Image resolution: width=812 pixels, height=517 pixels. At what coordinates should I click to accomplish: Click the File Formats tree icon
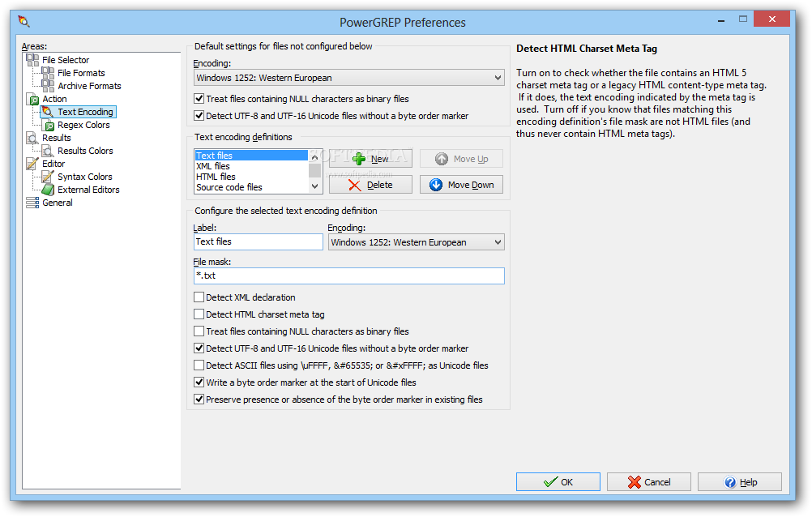point(48,72)
